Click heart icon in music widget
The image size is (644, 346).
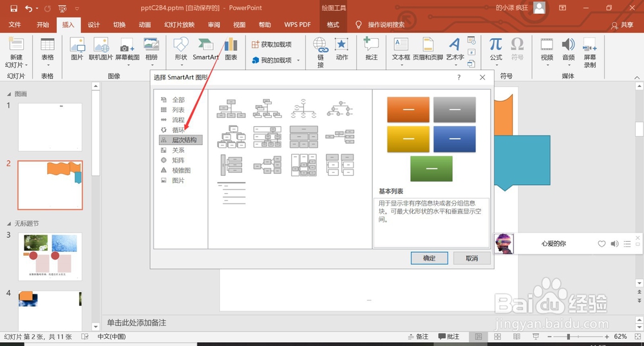601,244
